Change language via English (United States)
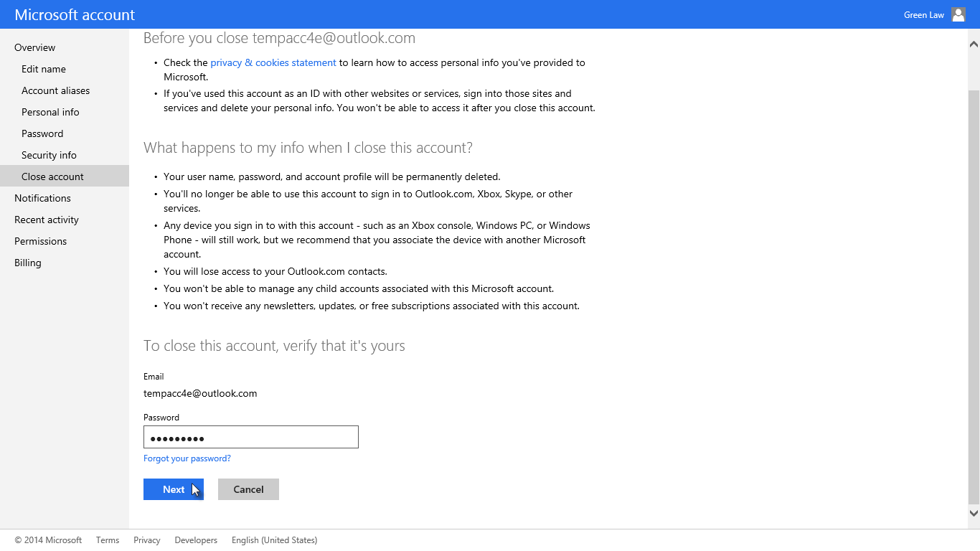 pyautogui.click(x=274, y=540)
